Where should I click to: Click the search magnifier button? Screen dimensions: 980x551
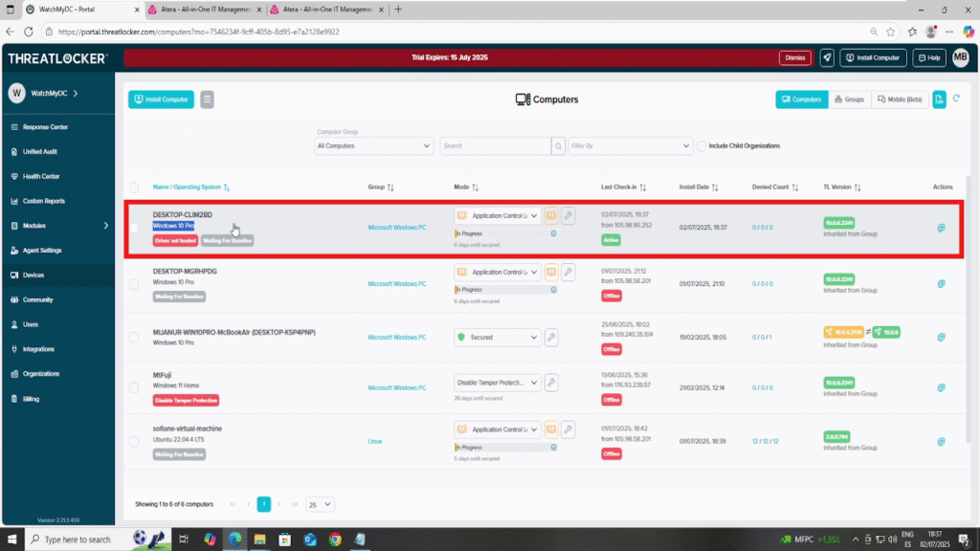(558, 146)
